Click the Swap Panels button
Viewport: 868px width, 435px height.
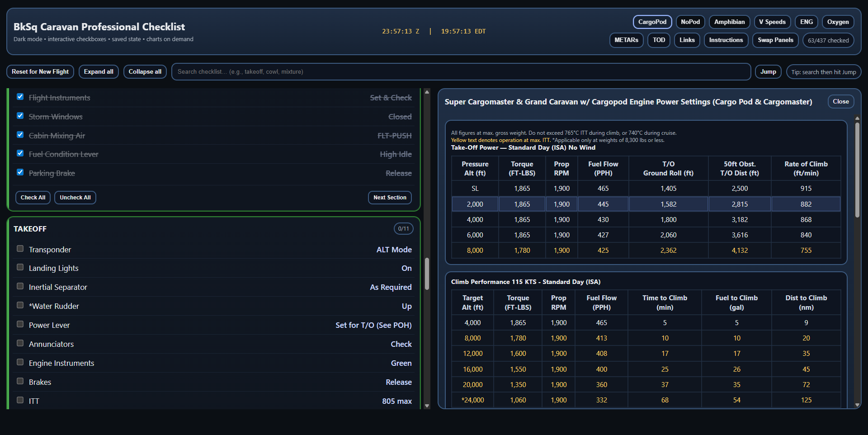pyautogui.click(x=775, y=40)
